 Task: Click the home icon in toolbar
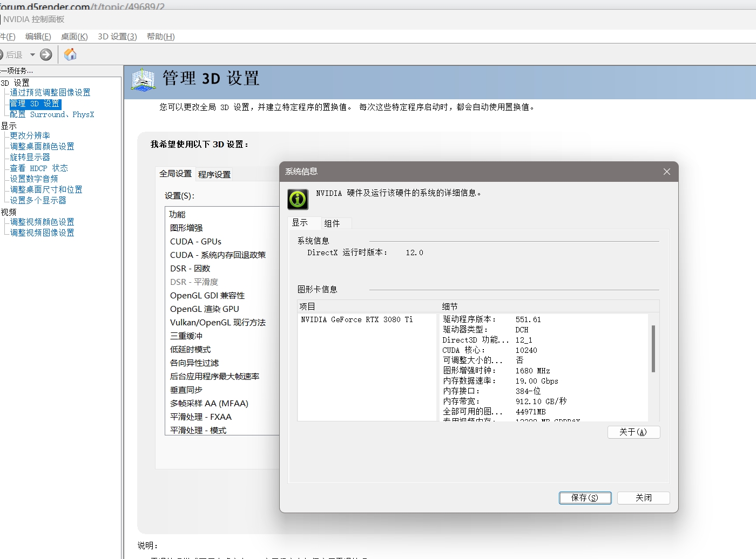(x=70, y=54)
